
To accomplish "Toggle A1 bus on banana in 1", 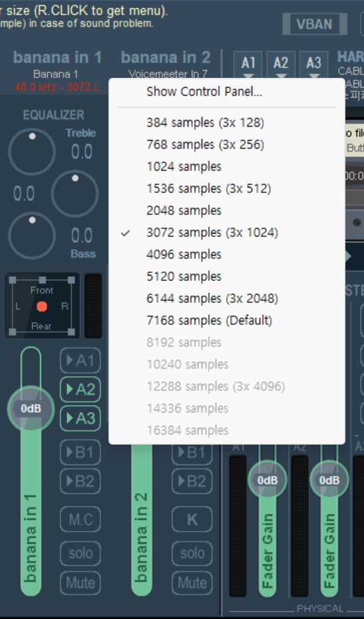I will click(81, 361).
